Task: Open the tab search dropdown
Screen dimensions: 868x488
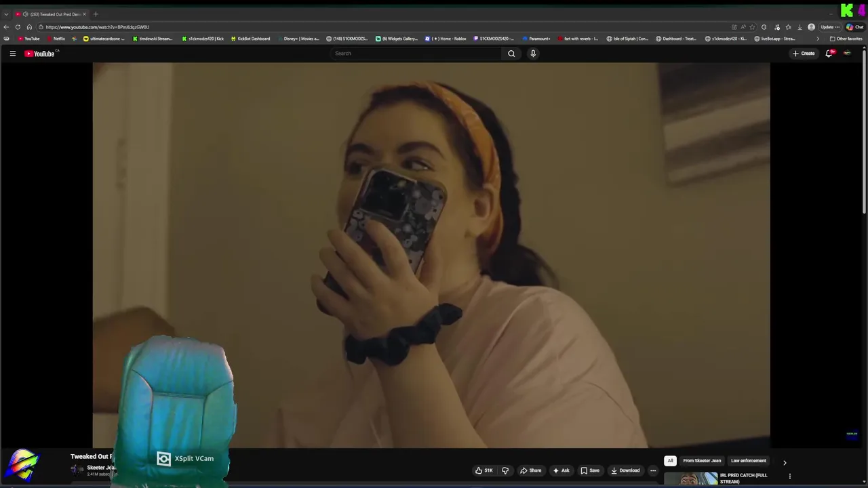Action: (6, 14)
